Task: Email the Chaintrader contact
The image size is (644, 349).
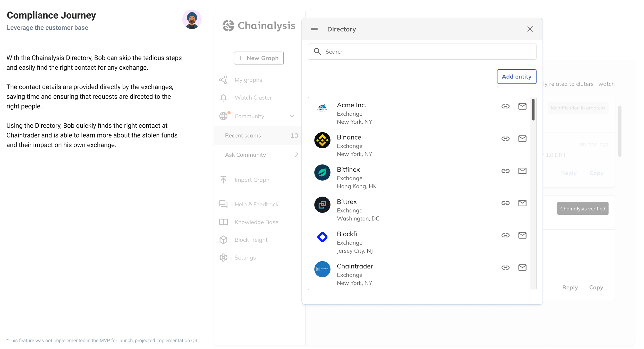Action: (x=522, y=267)
